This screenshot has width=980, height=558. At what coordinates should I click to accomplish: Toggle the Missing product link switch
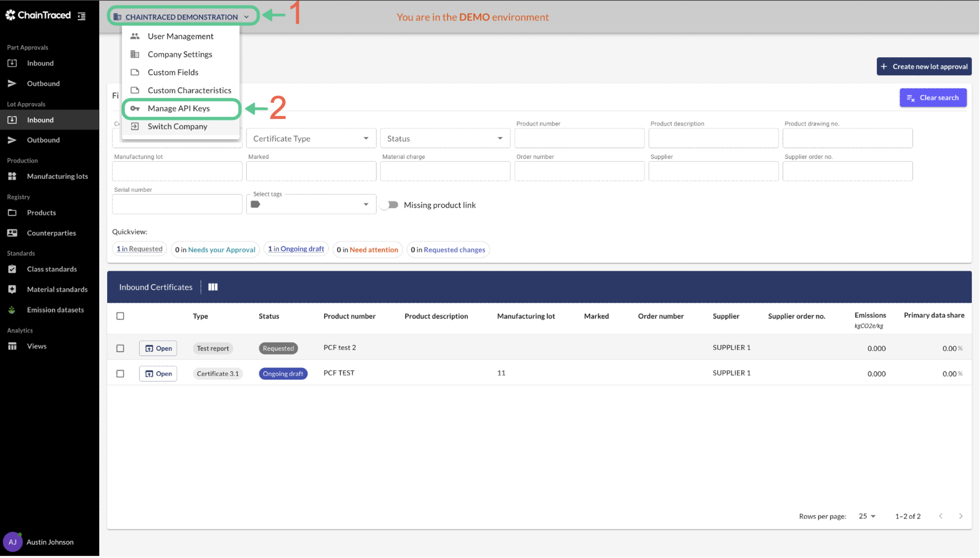389,205
